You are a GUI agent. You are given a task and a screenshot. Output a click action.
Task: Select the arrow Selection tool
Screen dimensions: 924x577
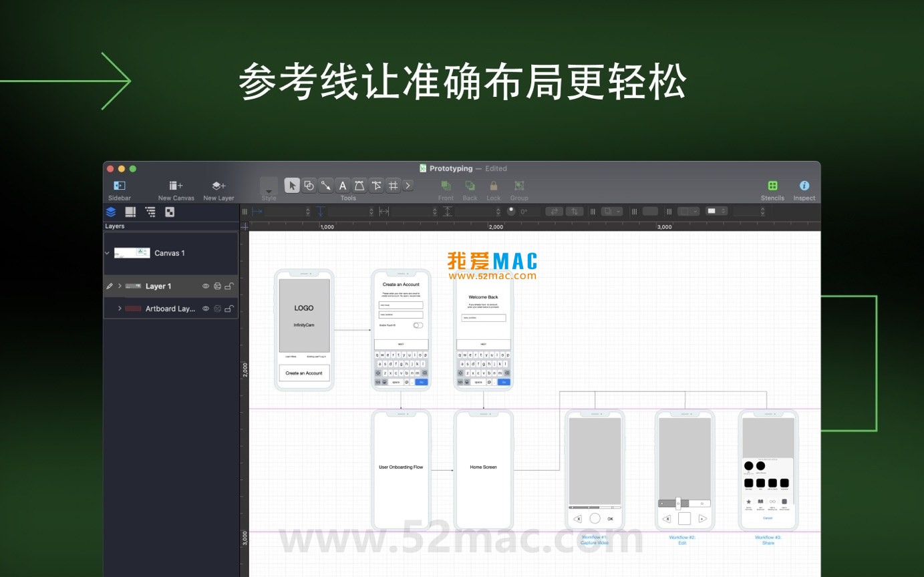(x=292, y=186)
